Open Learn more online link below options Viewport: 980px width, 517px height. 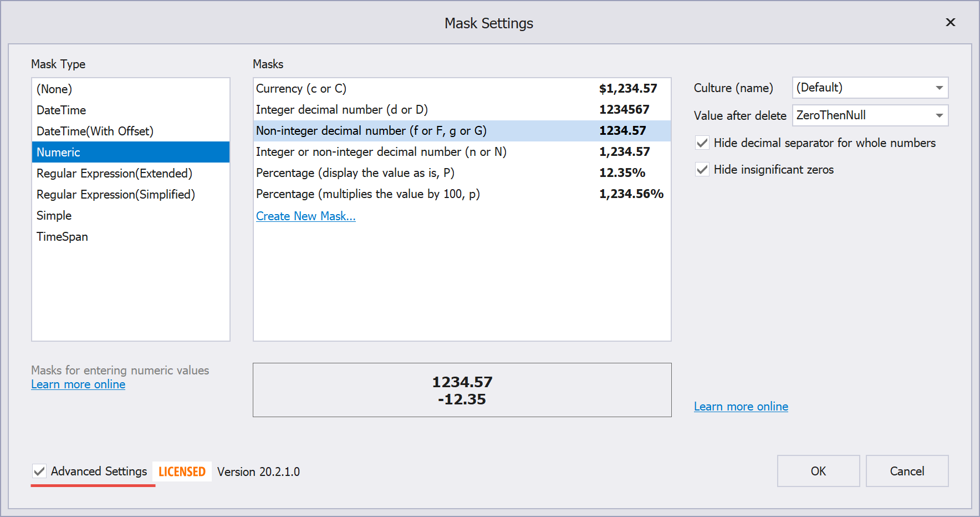coord(741,407)
